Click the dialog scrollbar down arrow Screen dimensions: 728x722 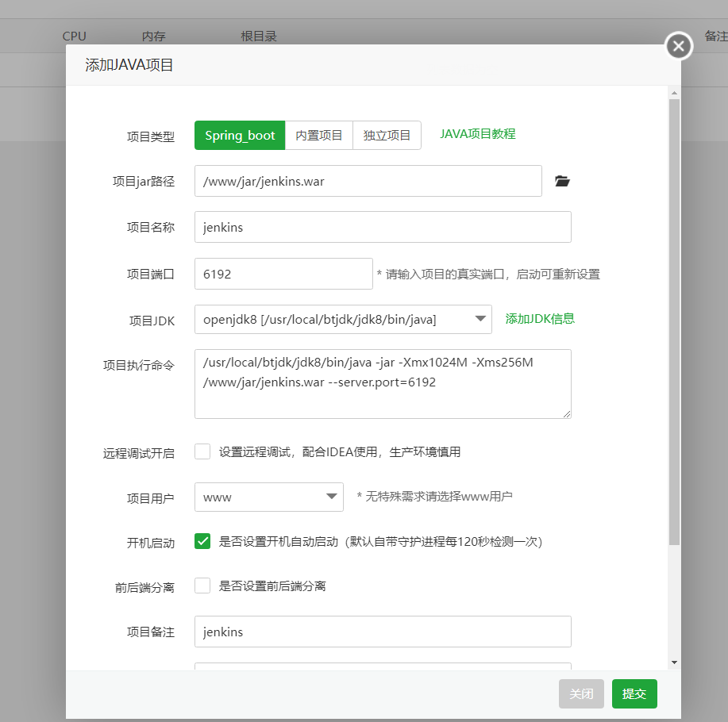coord(674,662)
